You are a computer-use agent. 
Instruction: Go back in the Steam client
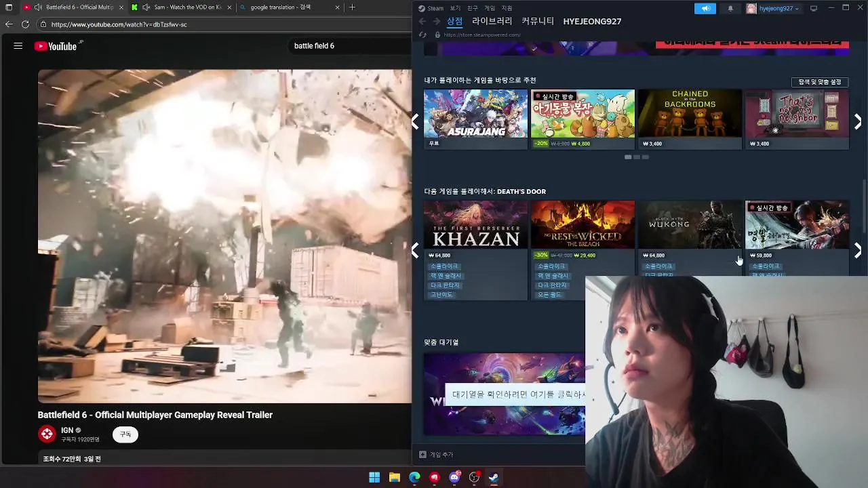coord(422,22)
